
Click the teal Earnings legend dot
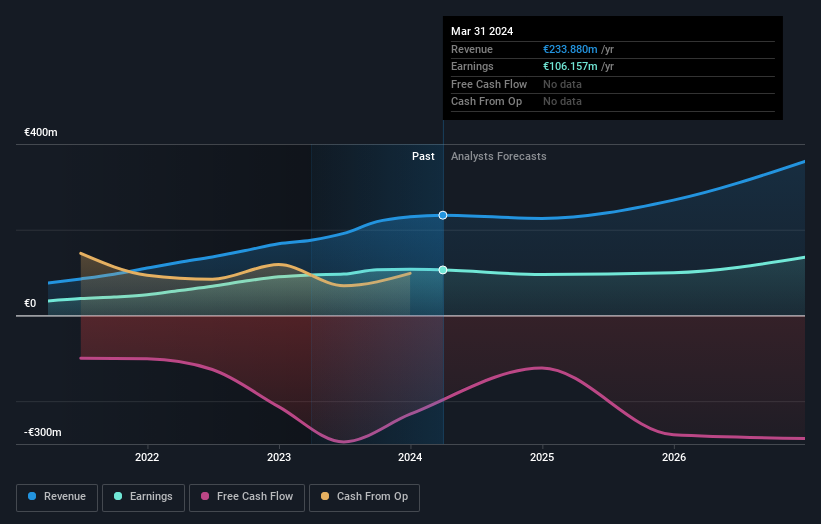click(x=118, y=496)
